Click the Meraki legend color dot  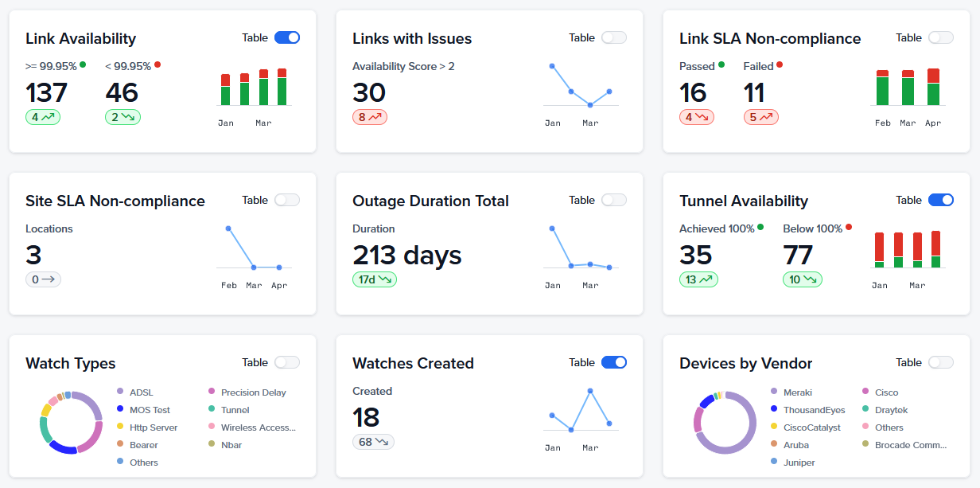click(774, 392)
